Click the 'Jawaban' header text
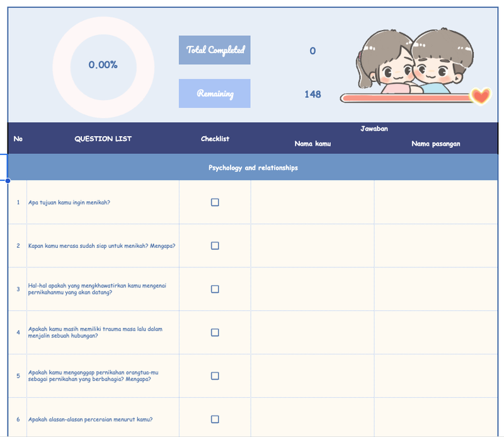504x437 pixels. [x=374, y=129]
